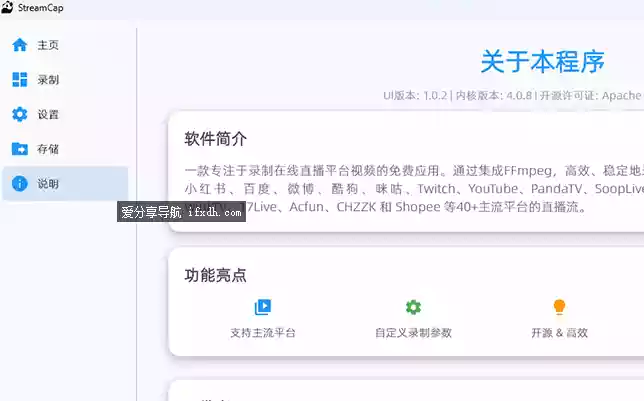Click the StreamCap panda logo icon
The width and height of the screenshot is (644, 401).
click(x=7, y=7)
